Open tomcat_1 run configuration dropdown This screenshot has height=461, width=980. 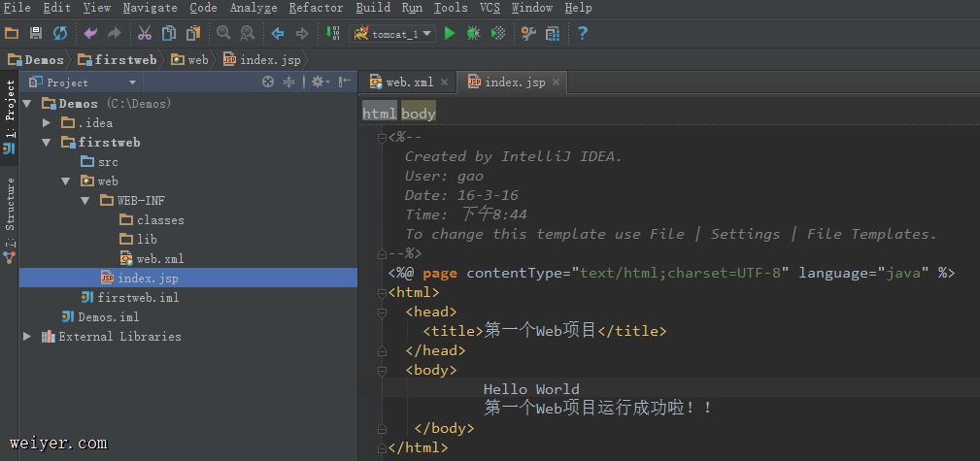(x=392, y=34)
